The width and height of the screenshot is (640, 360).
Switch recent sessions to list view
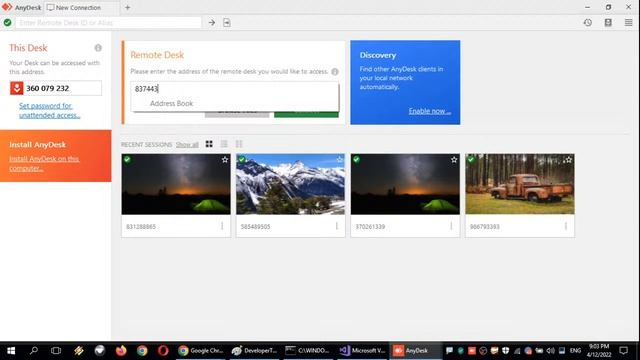(224, 144)
